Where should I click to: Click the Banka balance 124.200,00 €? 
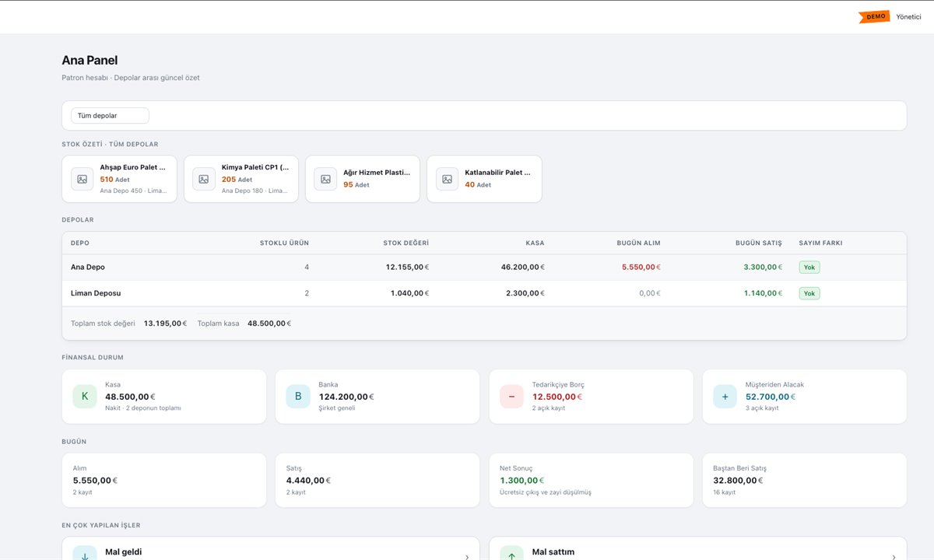(346, 397)
